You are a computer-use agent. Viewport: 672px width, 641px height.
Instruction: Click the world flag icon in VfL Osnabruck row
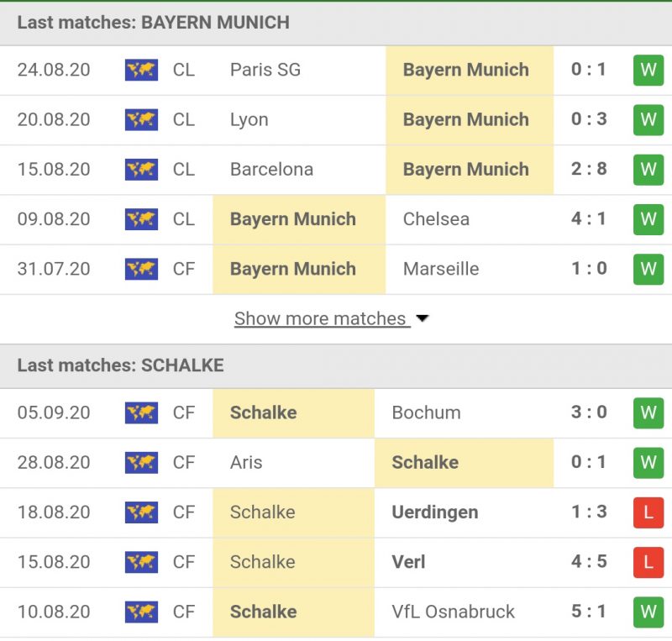click(141, 612)
